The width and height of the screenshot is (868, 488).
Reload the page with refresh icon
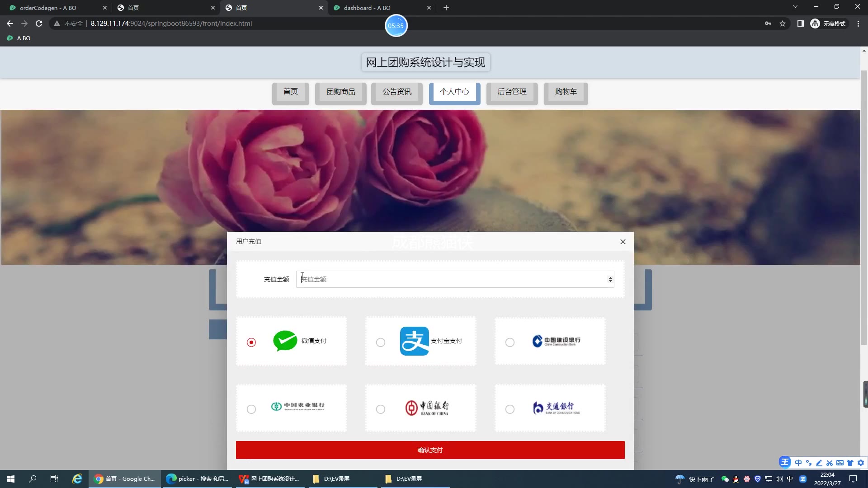tap(39, 23)
